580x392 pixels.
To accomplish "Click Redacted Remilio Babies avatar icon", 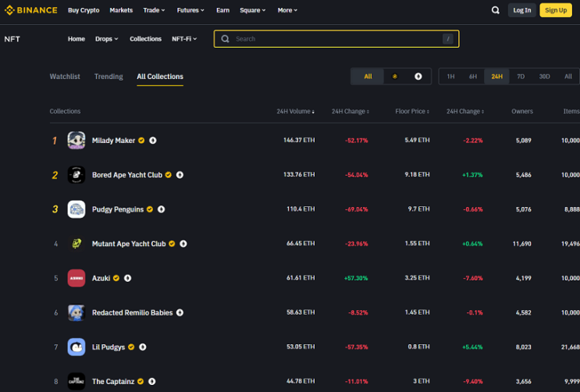I will pos(77,312).
